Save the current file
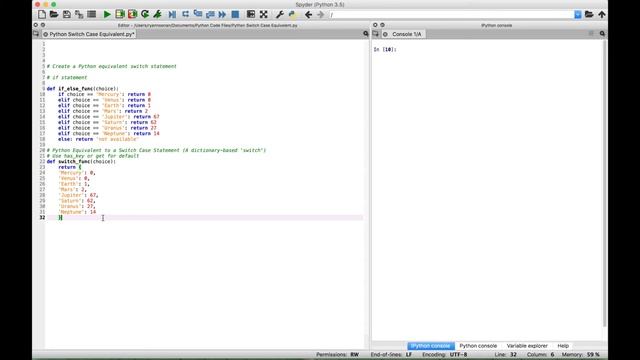Viewport: 640px width, 360px height. [x=67, y=15]
